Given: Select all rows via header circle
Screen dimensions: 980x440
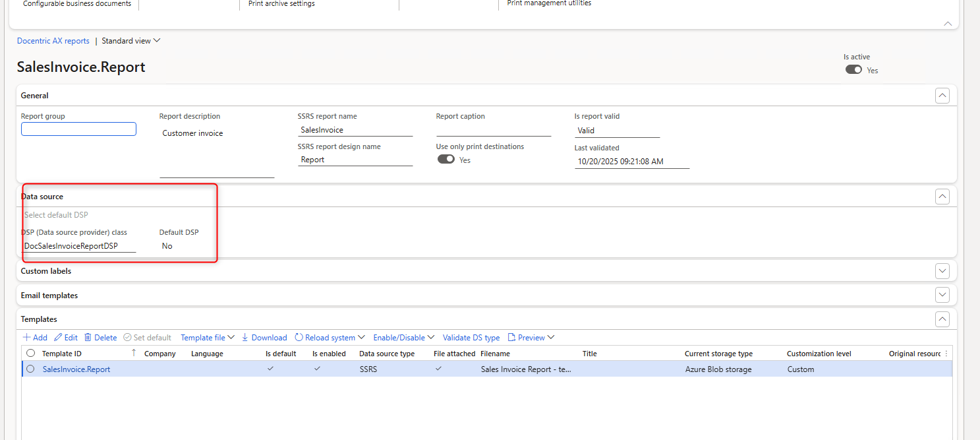Looking at the screenshot, I should pos(30,354).
